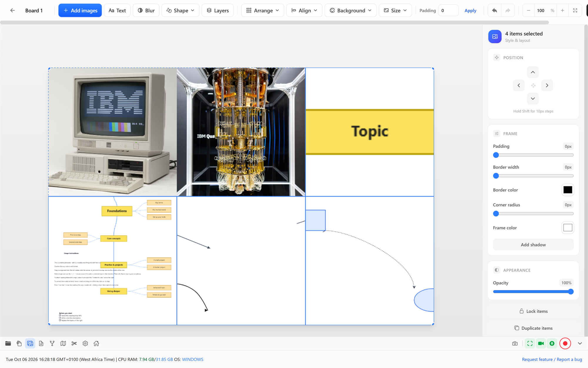Open the Shape dropdown
The width and height of the screenshot is (588, 368).
click(180, 10)
